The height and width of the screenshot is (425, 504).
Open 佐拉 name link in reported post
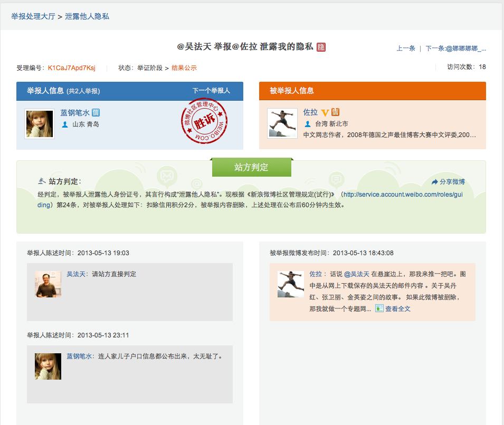tap(316, 274)
